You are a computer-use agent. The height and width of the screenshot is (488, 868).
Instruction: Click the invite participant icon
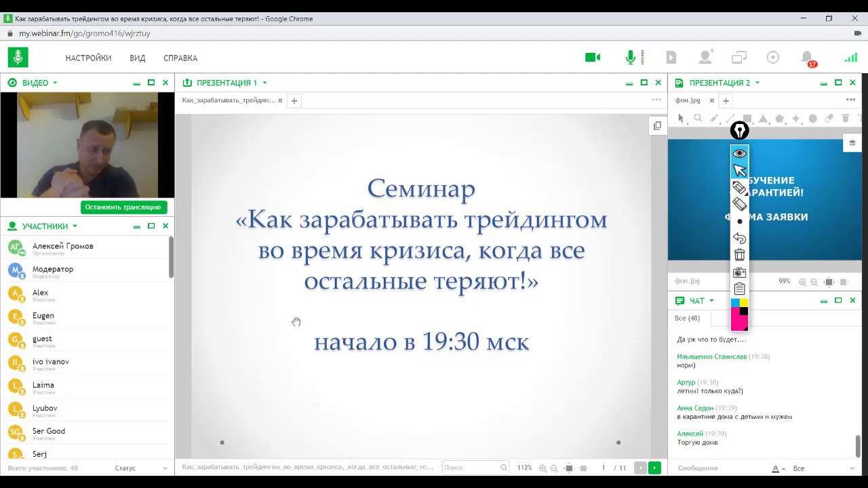point(706,58)
